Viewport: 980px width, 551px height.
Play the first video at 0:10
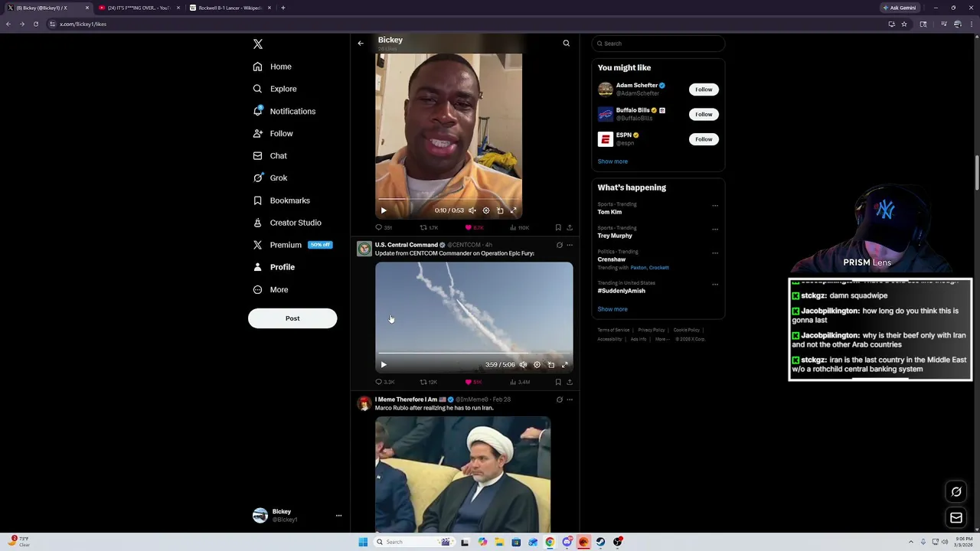[384, 210]
